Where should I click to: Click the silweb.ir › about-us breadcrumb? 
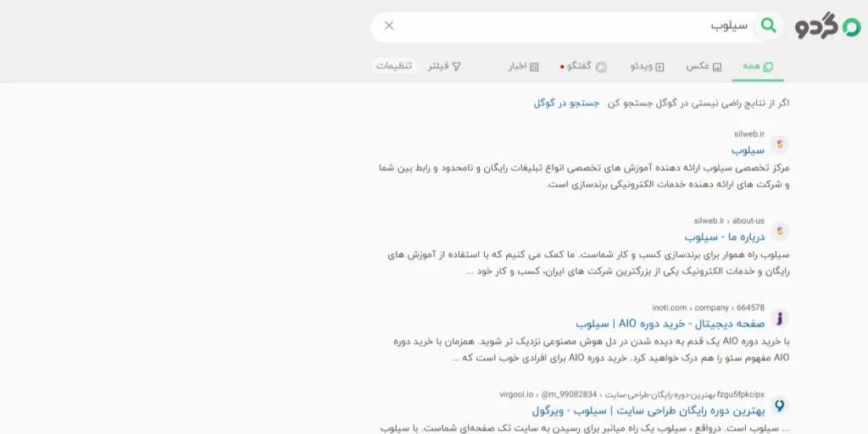729,221
